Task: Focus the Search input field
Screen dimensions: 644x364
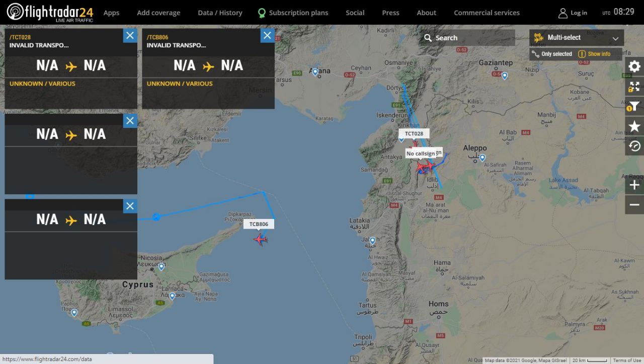Action: (467, 38)
